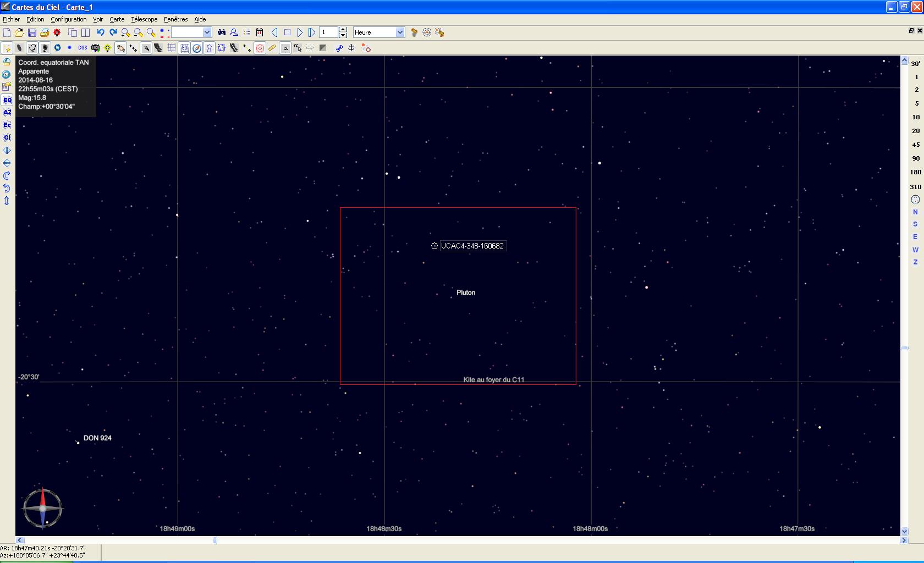Toggle the compass icon in toolbar

pos(197,48)
